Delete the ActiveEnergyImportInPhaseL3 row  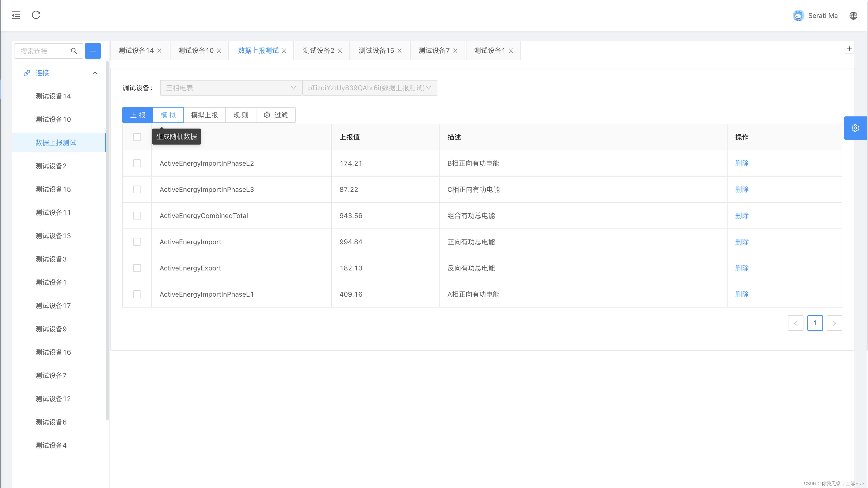(x=742, y=190)
